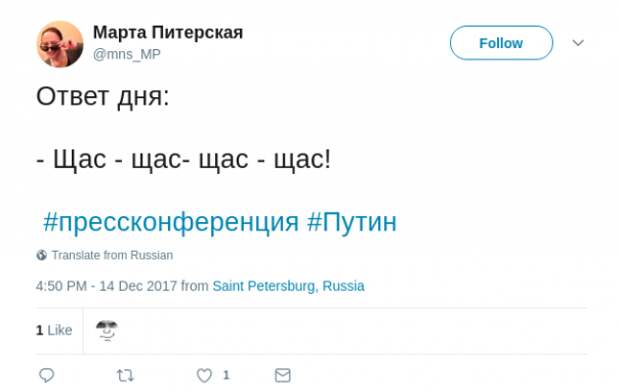
Task: Open the #Путин hashtag
Action: 352,222
